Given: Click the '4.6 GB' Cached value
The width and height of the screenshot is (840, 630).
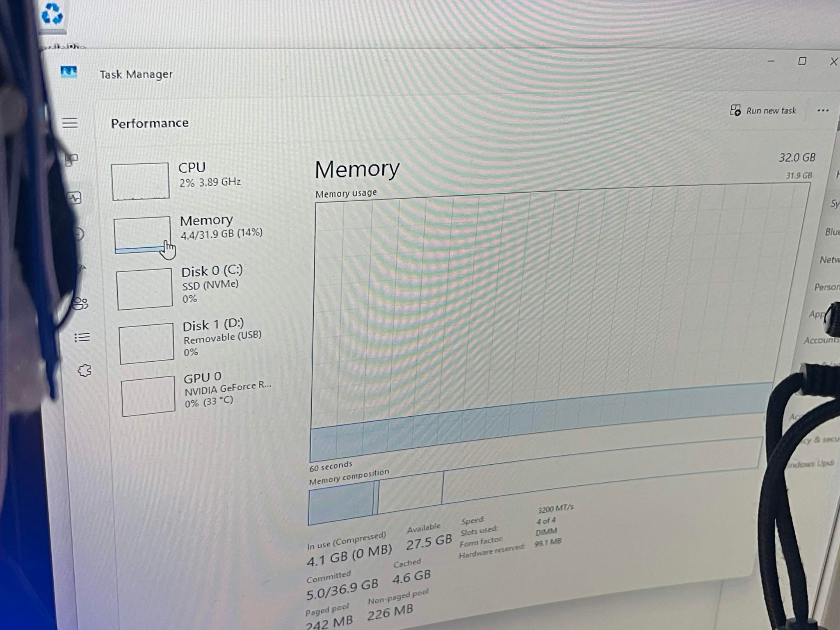Looking at the screenshot, I should pyautogui.click(x=411, y=577).
